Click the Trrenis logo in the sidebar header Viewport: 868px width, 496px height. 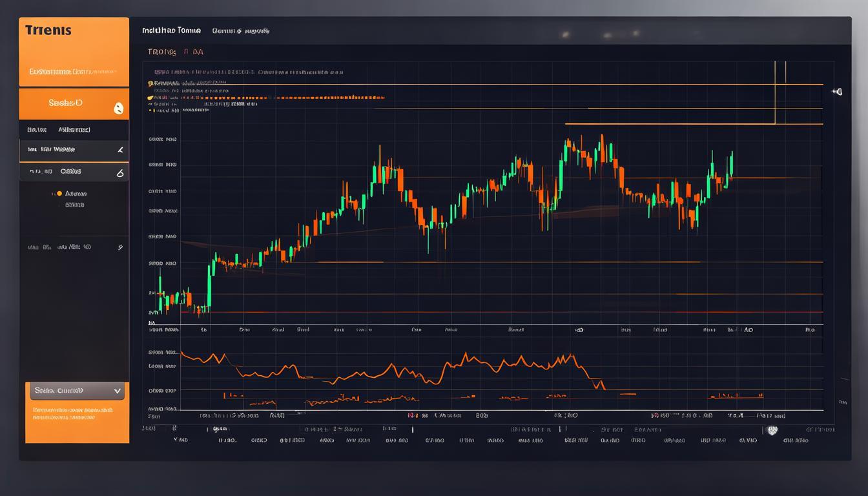tap(48, 31)
